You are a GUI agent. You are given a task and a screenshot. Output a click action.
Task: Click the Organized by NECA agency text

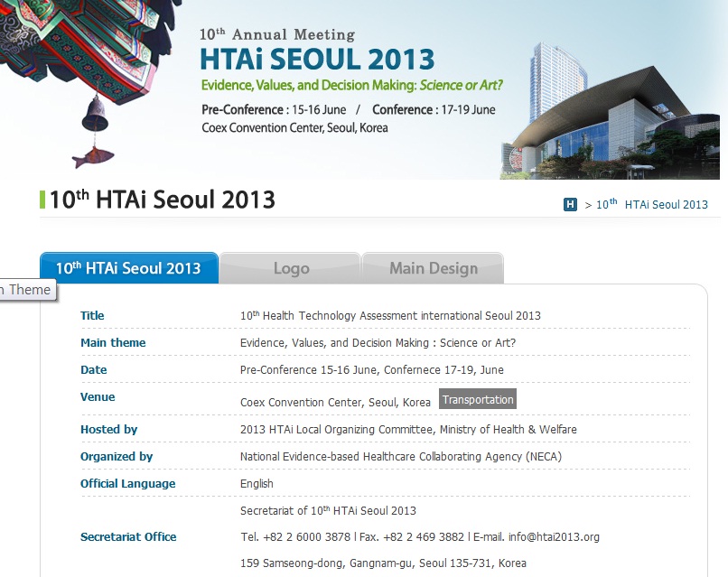coord(400,457)
